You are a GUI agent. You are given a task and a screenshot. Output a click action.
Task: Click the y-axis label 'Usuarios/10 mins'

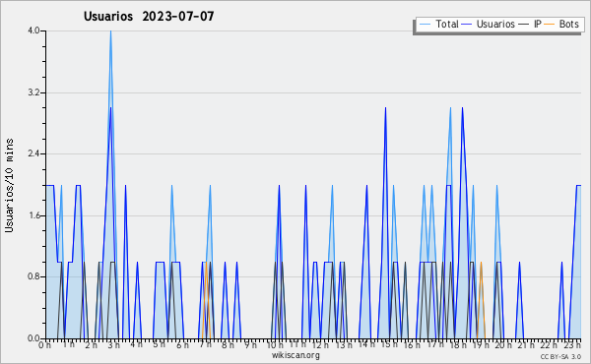[x=9, y=186]
